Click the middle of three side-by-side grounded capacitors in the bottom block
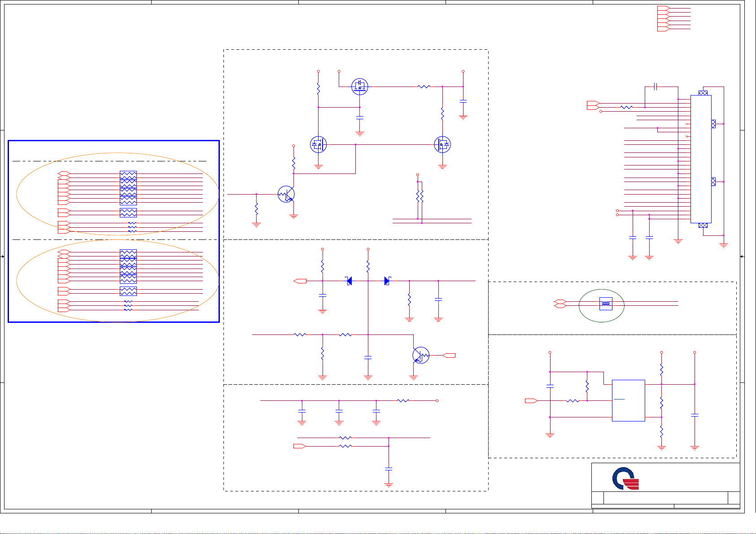Image resolution: width=756 pixels, height=534 pixels. (x=339, y=411)
